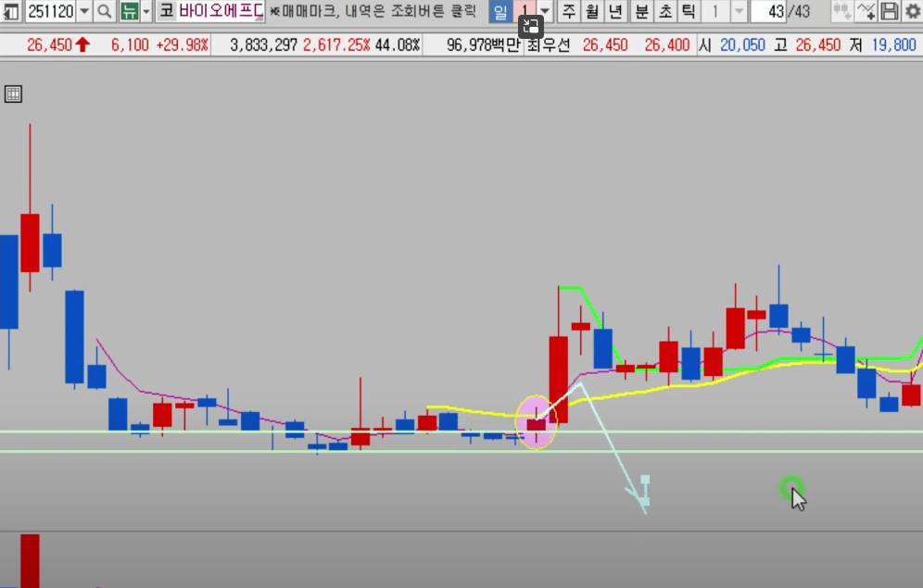The width and height of the screenshot is (923, 588).
Task: Click the floppy disk save icon
Action: (x=890, y=11)
